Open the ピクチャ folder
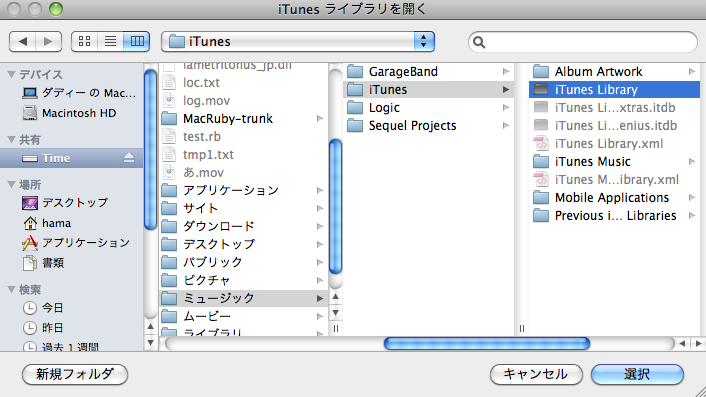The height and width of the screenshot is (397, 706). click(244, 280)
